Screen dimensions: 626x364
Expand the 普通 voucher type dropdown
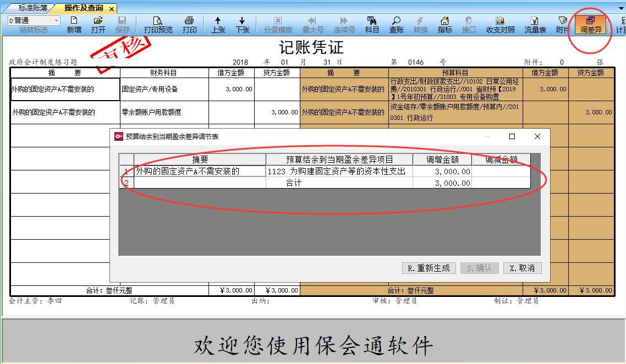57,20
